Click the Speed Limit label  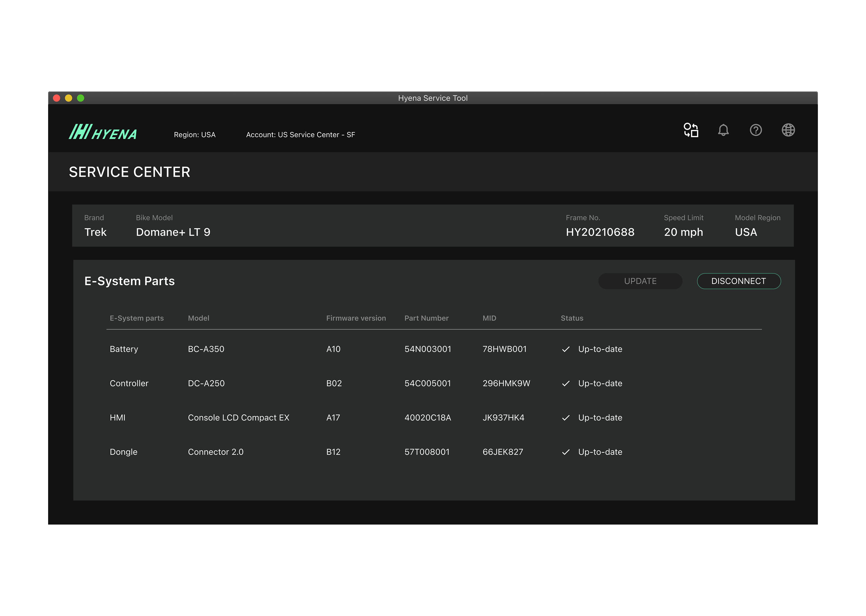click(x=683, y=218)
